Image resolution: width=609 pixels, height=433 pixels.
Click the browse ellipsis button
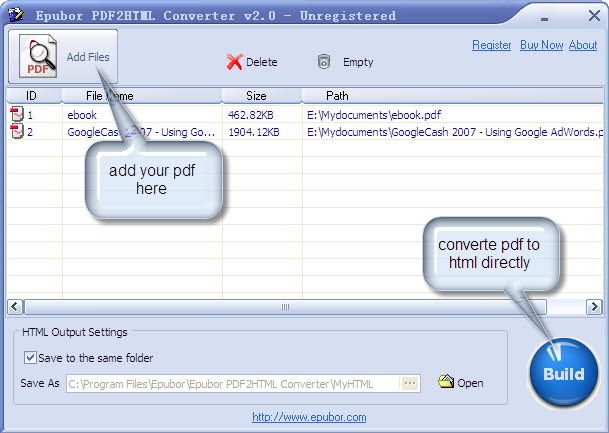click(410, 384)
